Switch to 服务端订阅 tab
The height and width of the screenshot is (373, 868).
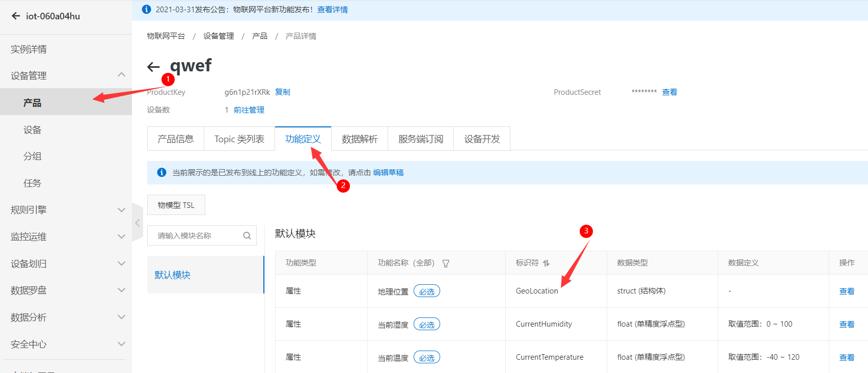click(421, 139)
